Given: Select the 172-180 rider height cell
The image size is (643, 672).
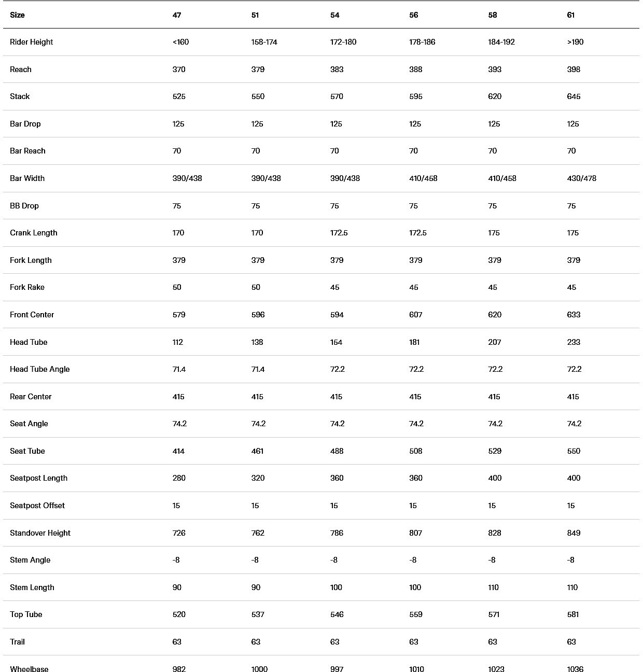Looking at the screenshot, I should (x=343, y=42).
